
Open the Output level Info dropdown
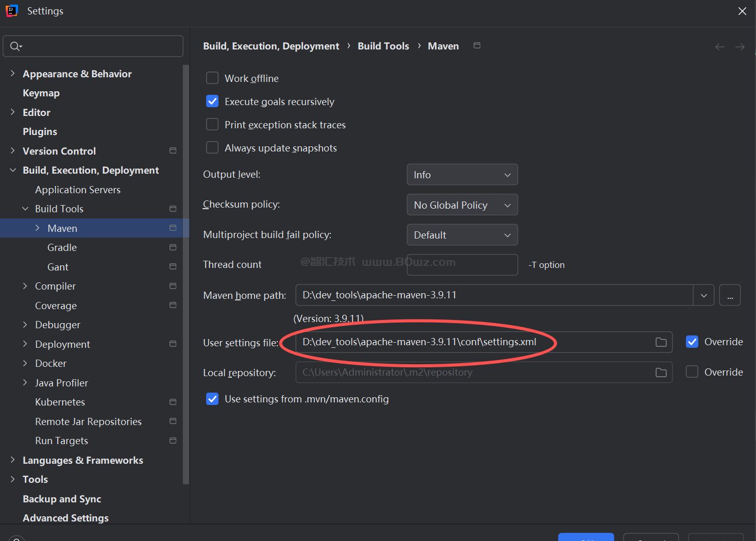pyautogui.click(x=462, y=175)
